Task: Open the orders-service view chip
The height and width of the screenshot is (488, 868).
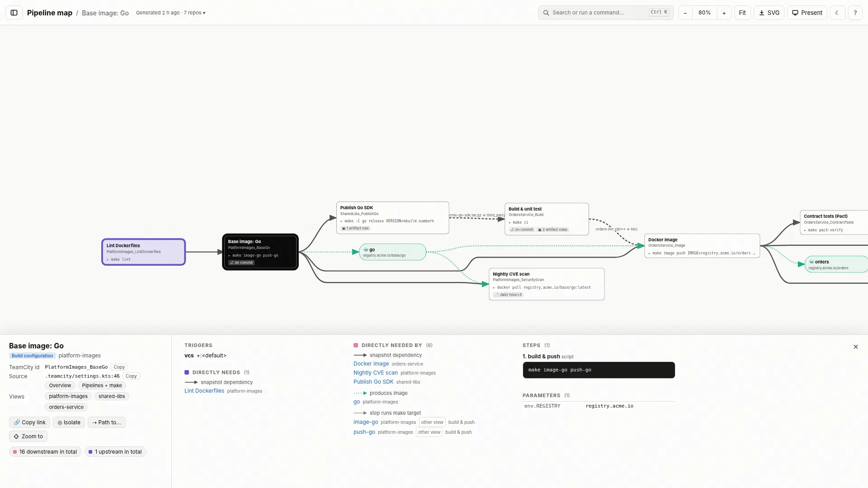Action: click(x=66, y=408)
